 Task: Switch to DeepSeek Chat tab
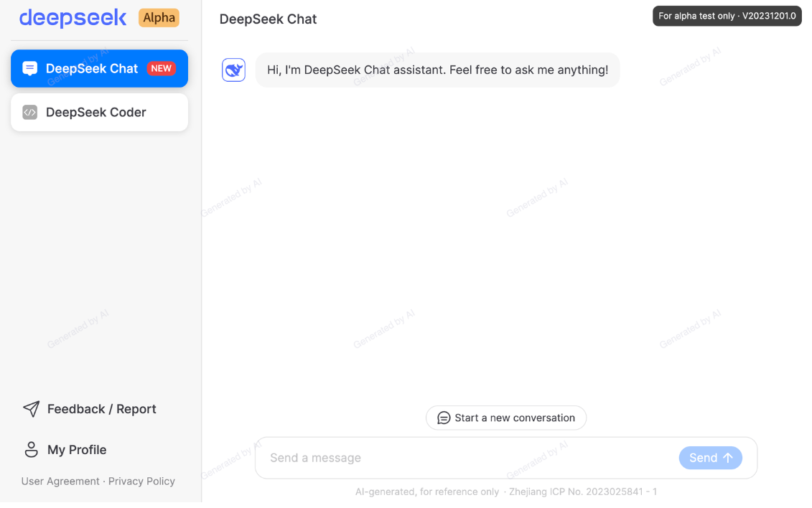99,68
